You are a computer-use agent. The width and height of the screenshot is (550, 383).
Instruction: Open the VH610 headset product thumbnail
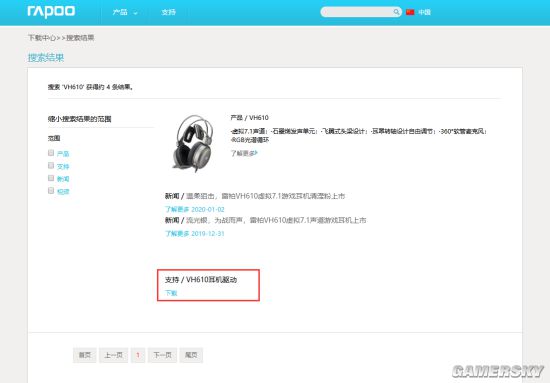point(193,143)
